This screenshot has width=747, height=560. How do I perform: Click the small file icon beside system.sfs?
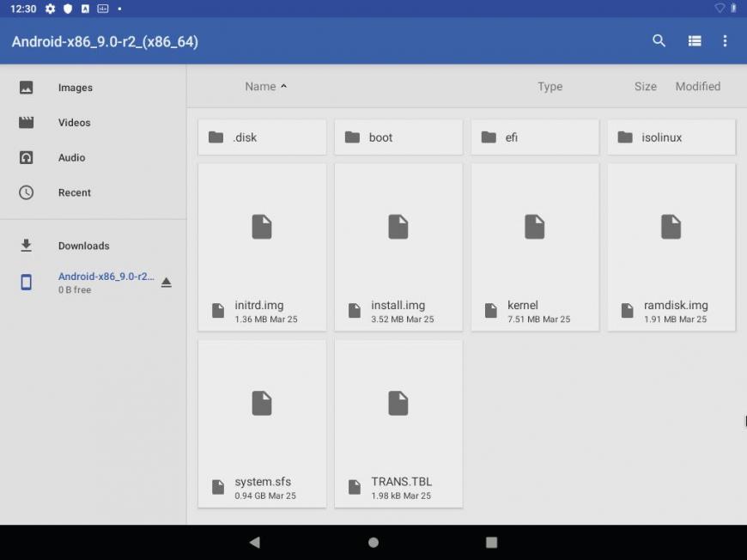[218, 487]
